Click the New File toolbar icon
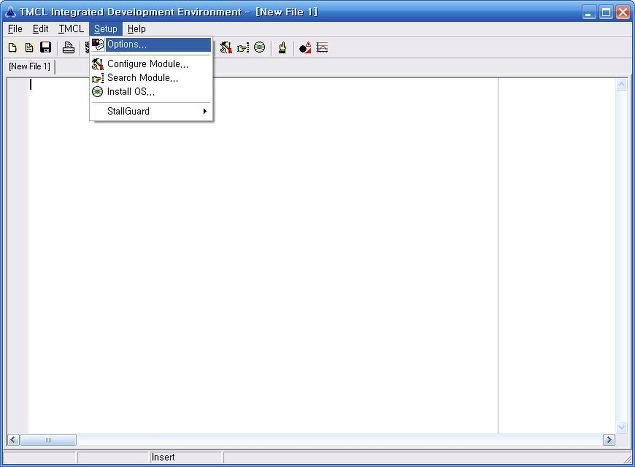This screenshot has width=635, height=467. click(x=13, y=48)
